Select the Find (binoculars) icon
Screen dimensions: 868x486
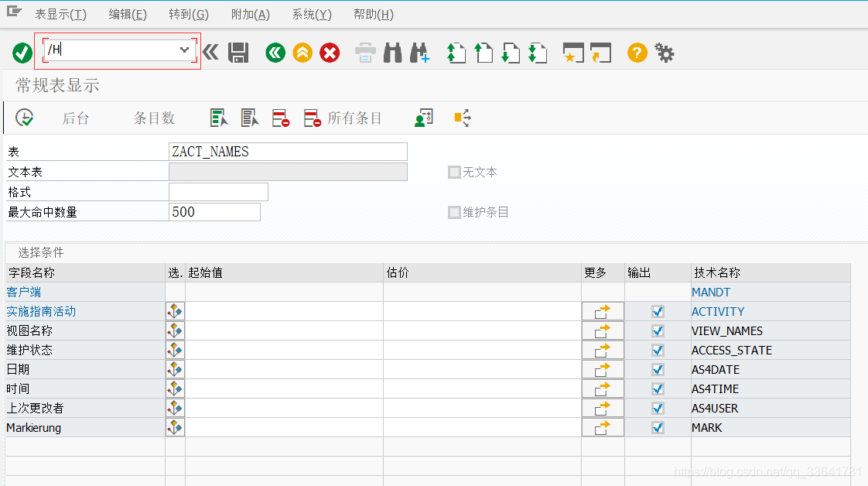click(x=395, y=53)
